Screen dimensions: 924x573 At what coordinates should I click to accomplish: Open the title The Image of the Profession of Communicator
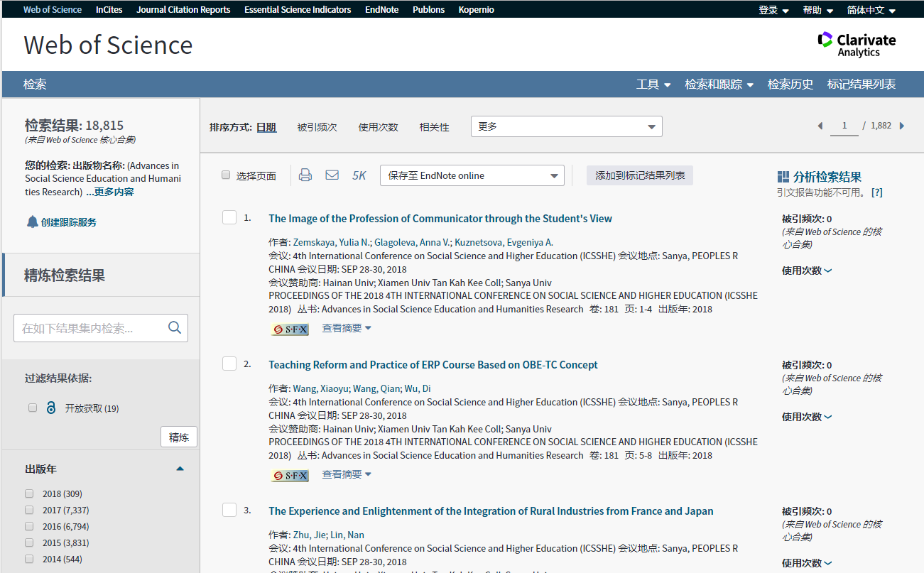point(440,219)
